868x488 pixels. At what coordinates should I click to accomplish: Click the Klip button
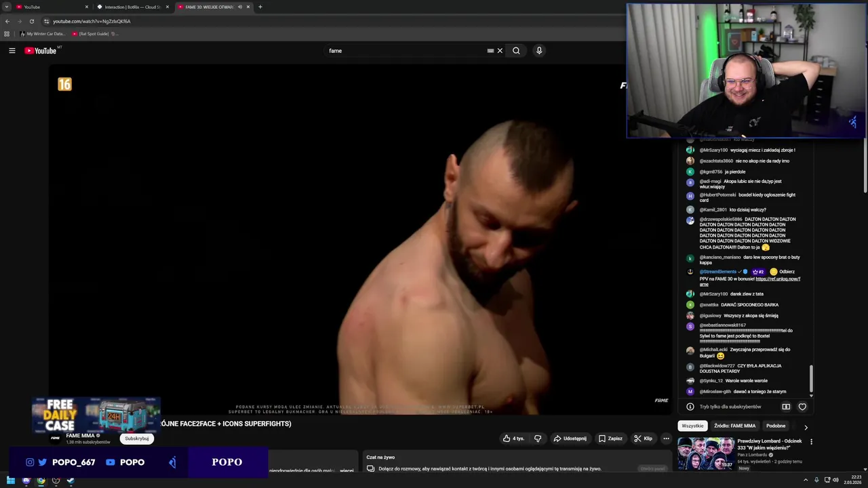(x=643, y=439)
